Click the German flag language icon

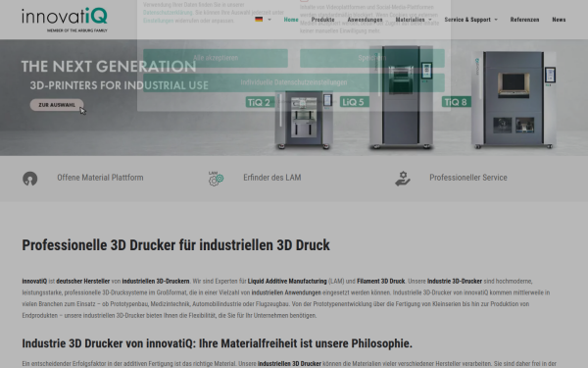(x=259, y=20)
